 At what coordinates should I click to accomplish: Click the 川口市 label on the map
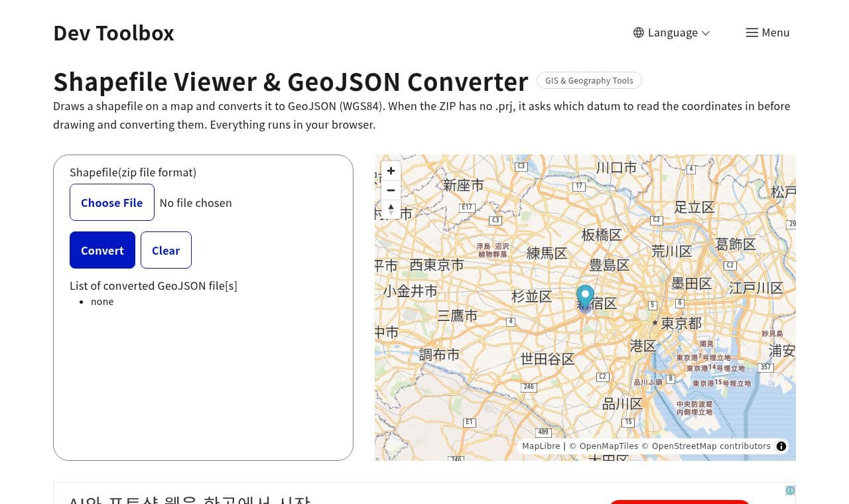tap(616, 168)
